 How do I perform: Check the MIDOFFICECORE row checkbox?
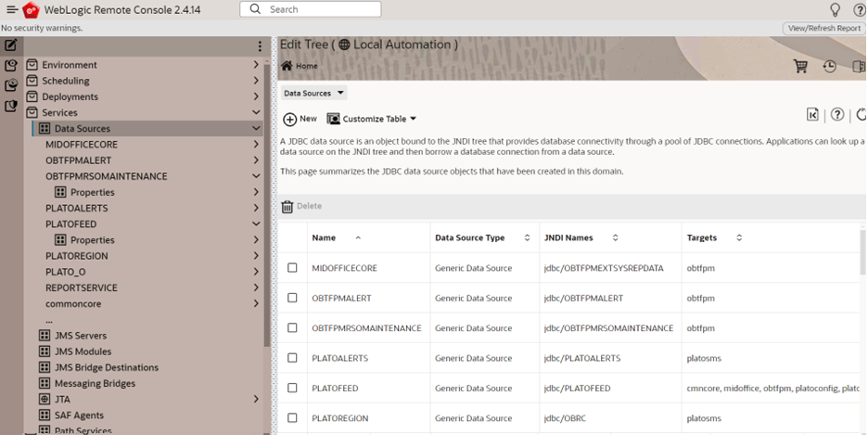(x=292, y=268)
